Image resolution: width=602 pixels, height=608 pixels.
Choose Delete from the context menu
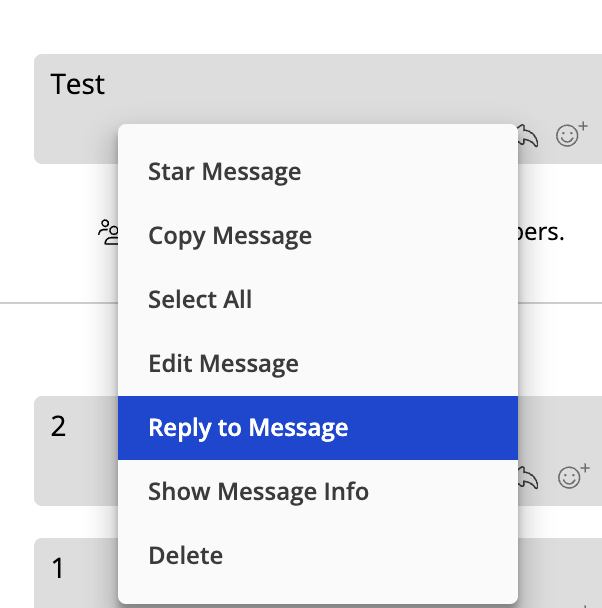[318, 556]
